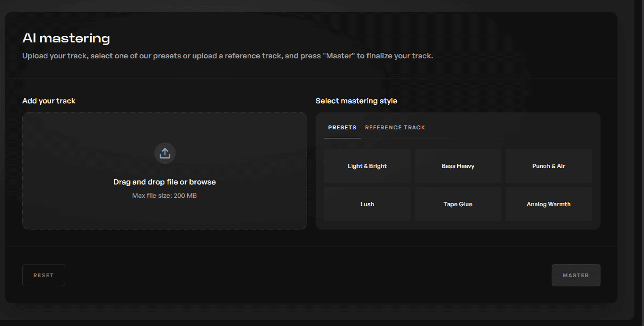Viewport: 644px width, 326px height.
Task: Open the Reference Track tab
Action: [x=395, y=128]
